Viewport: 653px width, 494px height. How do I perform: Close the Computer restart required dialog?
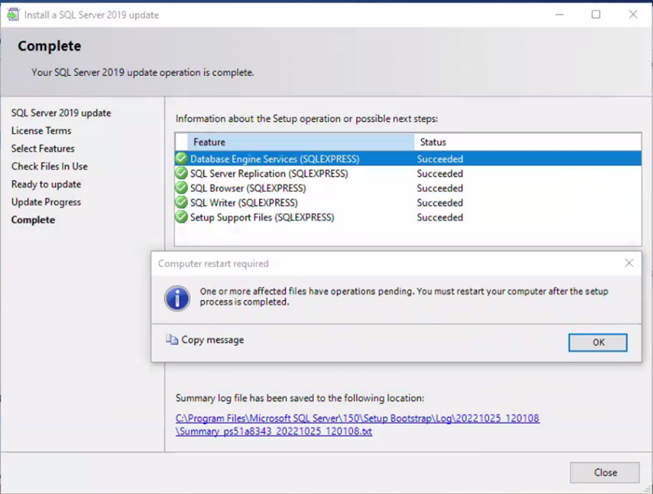click(x=629, y=263)
